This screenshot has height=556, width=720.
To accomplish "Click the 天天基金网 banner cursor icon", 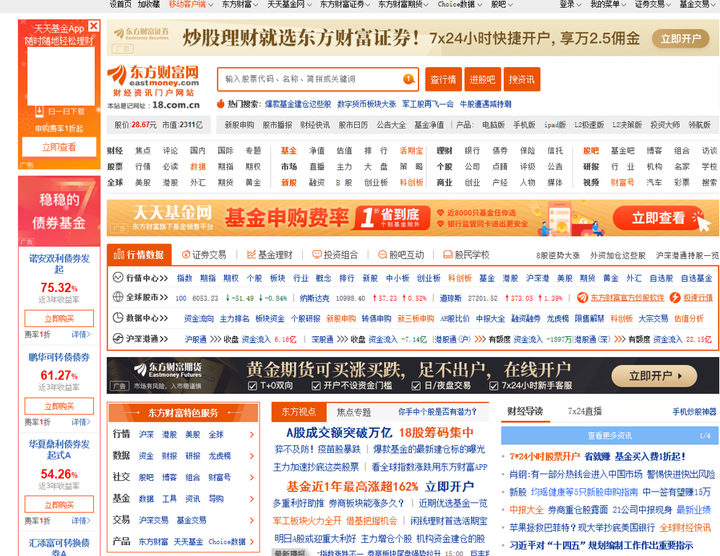I will point(701,221).
